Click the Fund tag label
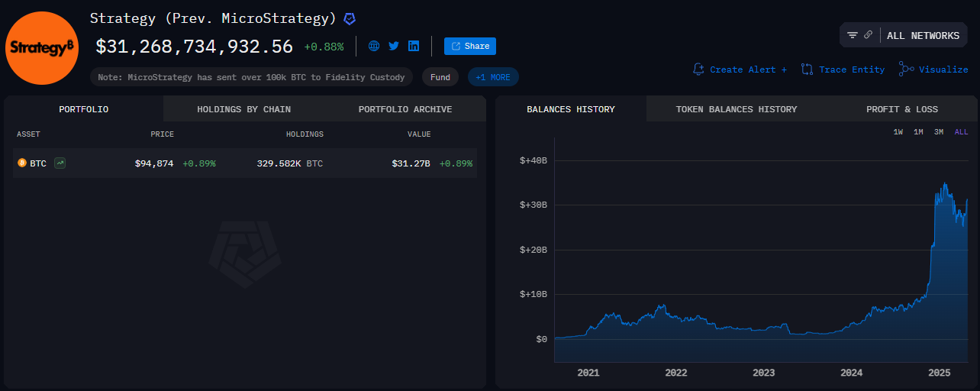The height and width of the screenshot is (391, 980). pyautogui.click(x=440, y=77)
